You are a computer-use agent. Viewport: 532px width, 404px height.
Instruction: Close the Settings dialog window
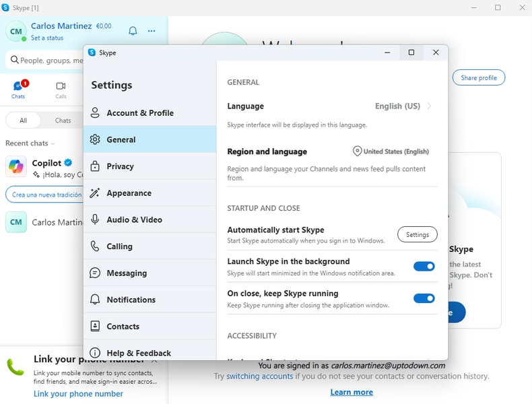(x=436, y=53)
